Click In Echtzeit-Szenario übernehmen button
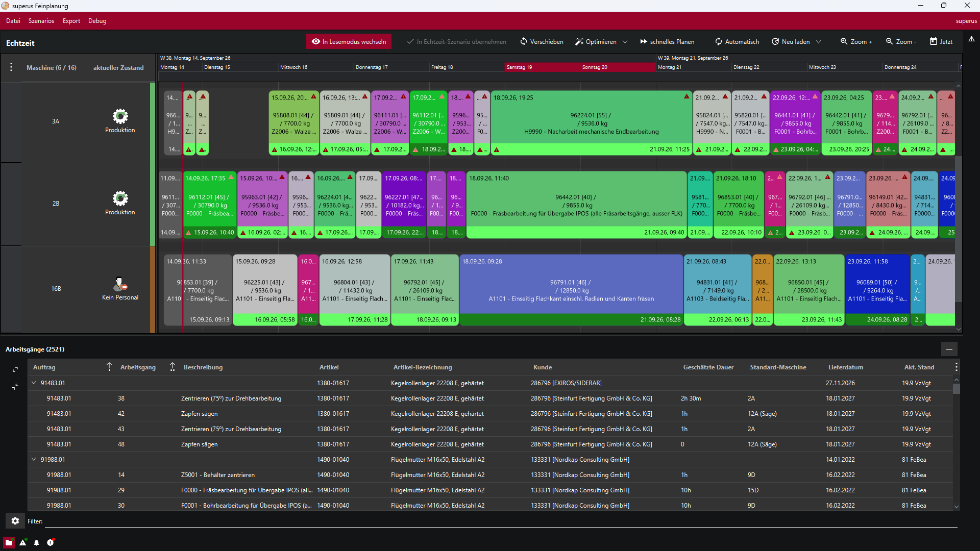This screenshot has height=551, width=980. coord(456,42)
